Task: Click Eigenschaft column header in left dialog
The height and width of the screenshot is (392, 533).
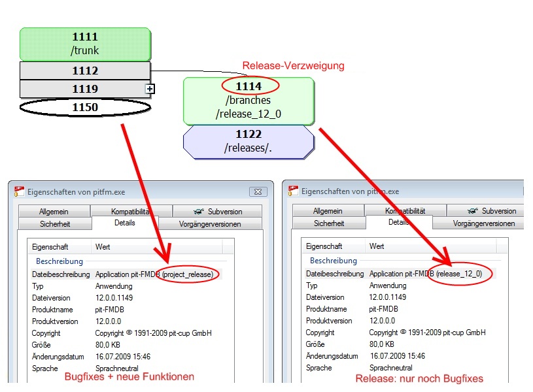Action: coord(60,247)
